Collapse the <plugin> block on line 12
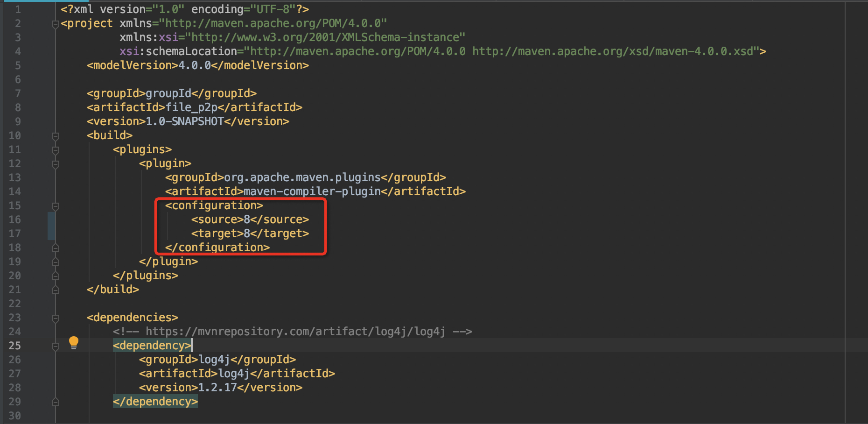Viewport: 868px width, 424px height. click(x=55, y=164)
